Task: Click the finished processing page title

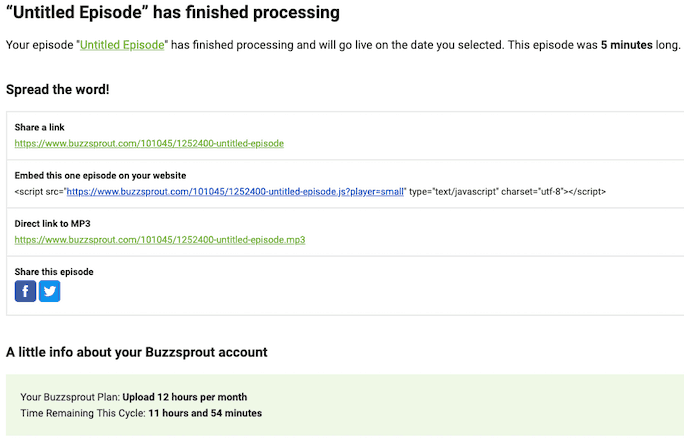Action: pos(173,12)
